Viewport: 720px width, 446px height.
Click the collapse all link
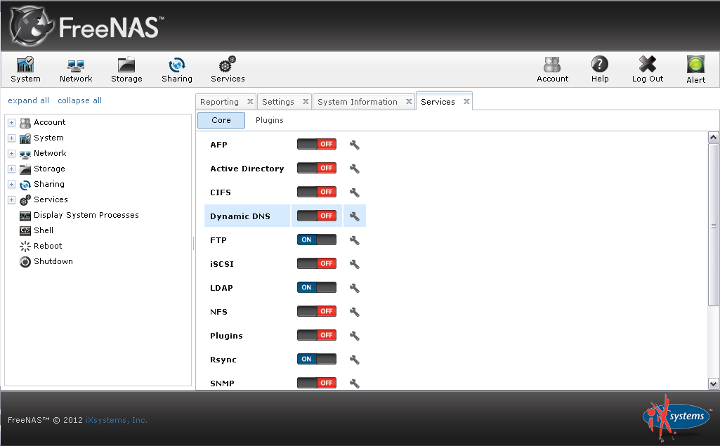(x=79, y=100)
